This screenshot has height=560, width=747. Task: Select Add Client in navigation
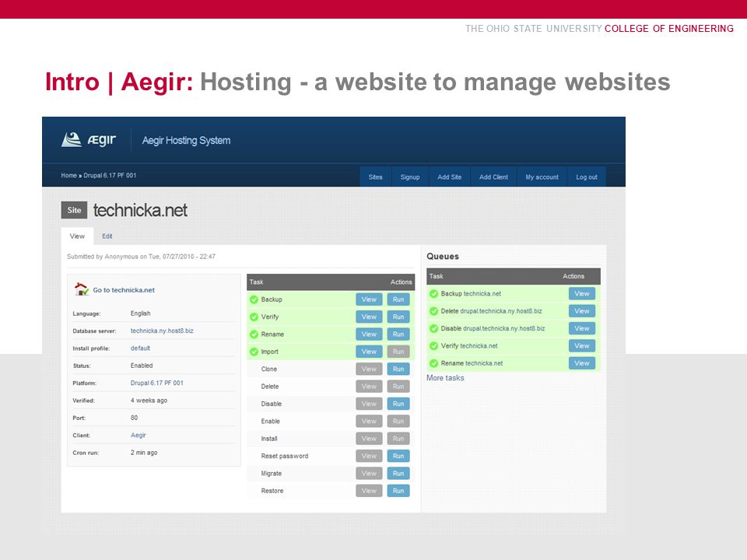coord(493,177)
